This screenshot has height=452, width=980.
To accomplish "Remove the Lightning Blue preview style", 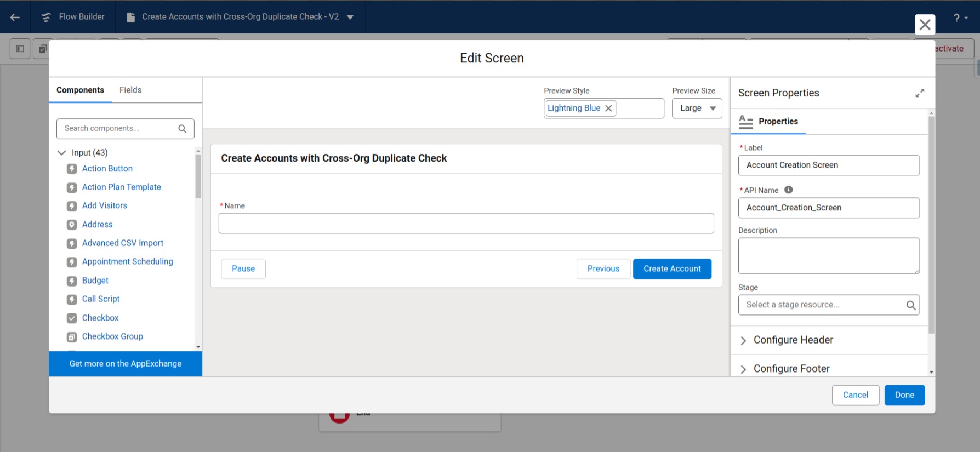I will (x=608, y=108).
